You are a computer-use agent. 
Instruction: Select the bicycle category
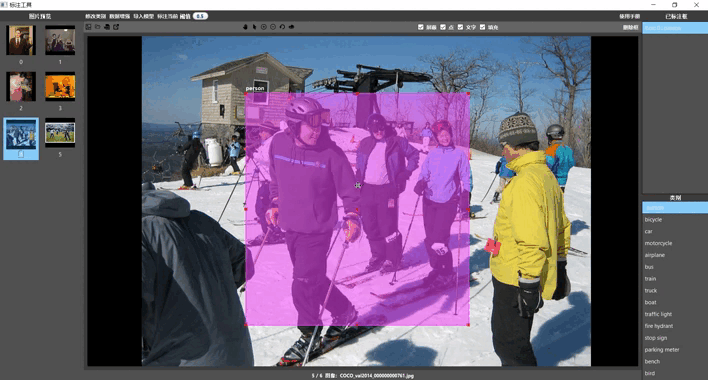click(675, 220)
